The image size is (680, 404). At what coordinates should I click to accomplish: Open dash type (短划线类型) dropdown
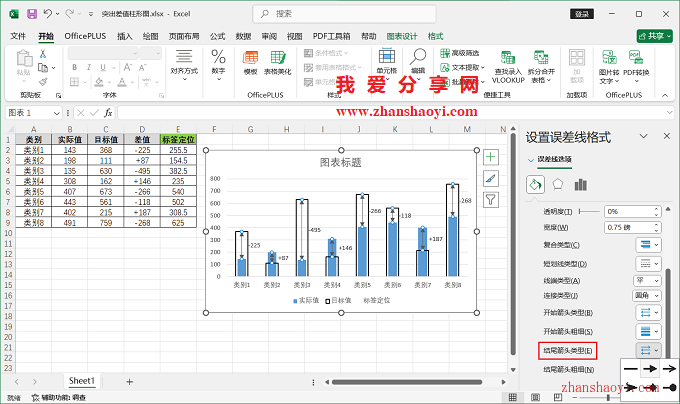click(648, 264)
